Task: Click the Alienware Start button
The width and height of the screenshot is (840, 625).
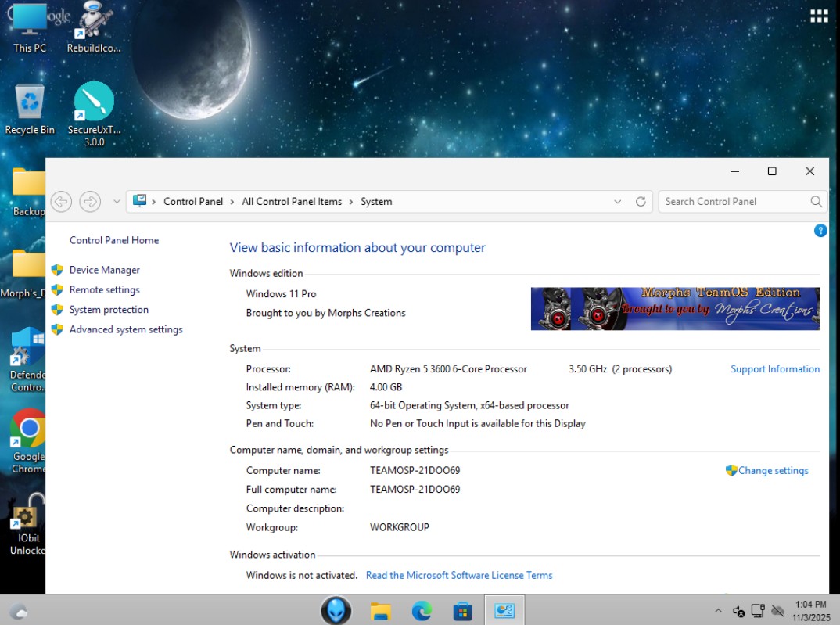Action: click(x=336, y=610)
